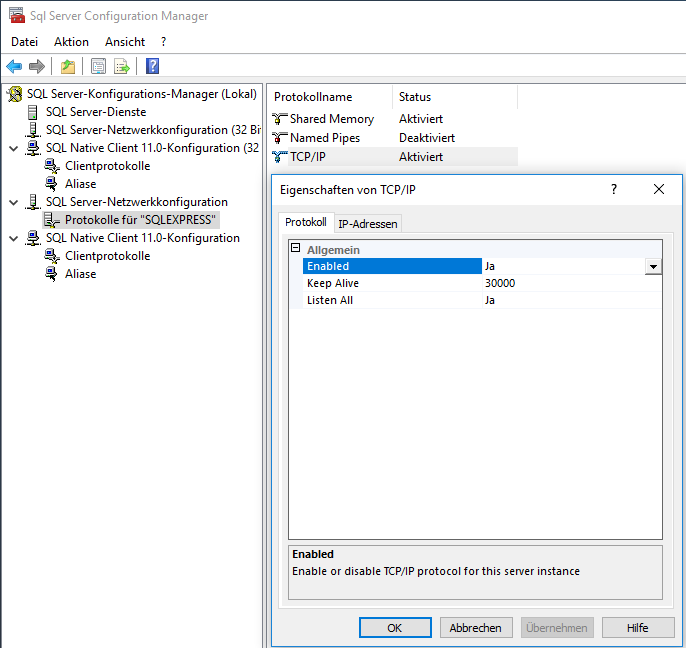
Task: Click the folder Up One Level icon
Action: (x=67, y=67)
